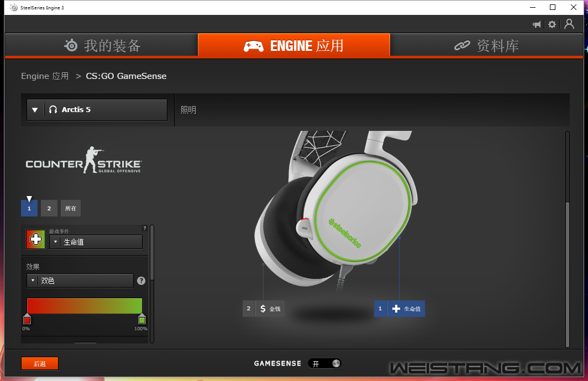Open the settings gear icon
This screenshot has width=588, height=381.
click(x=552, y=24)
